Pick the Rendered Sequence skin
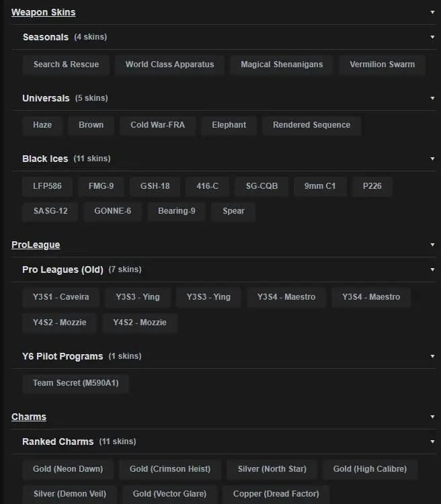 [311, 125]
